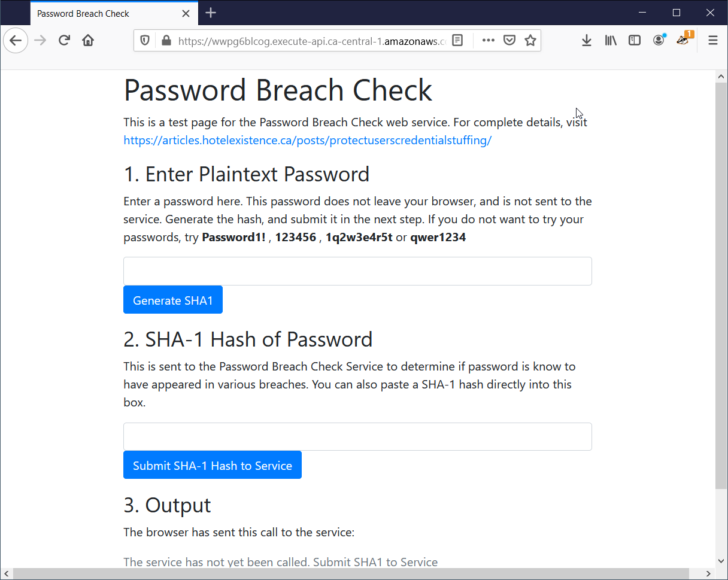Toggle reader view in address bar

457,41
